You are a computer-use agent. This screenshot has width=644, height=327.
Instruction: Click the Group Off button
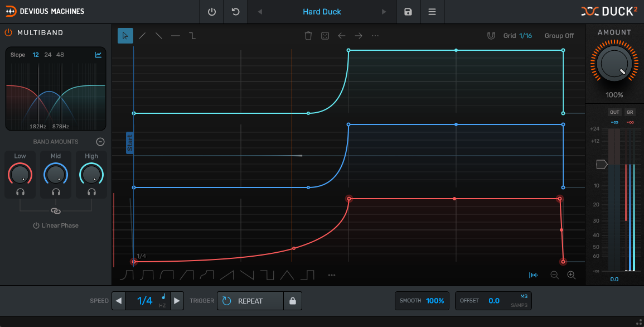pos(559,36)
